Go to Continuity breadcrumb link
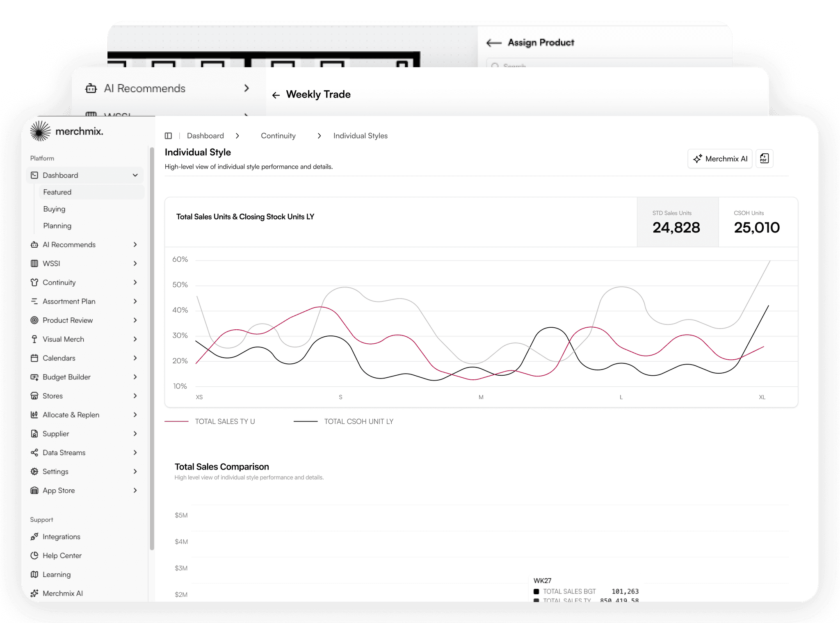 (278, 136)
